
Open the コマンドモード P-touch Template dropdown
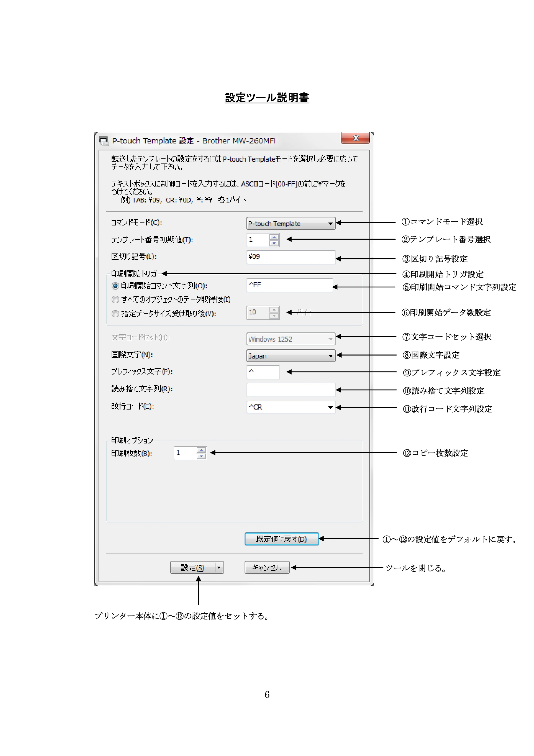[291, 223]
